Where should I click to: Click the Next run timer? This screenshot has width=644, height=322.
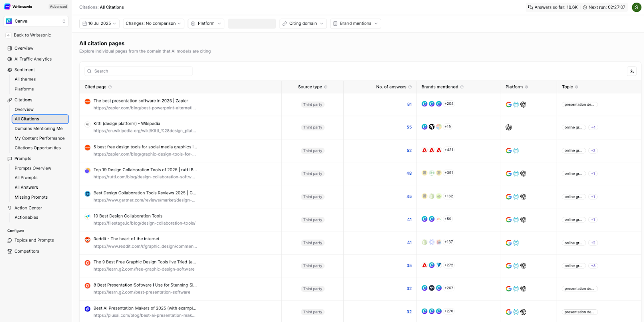[604, 7]
